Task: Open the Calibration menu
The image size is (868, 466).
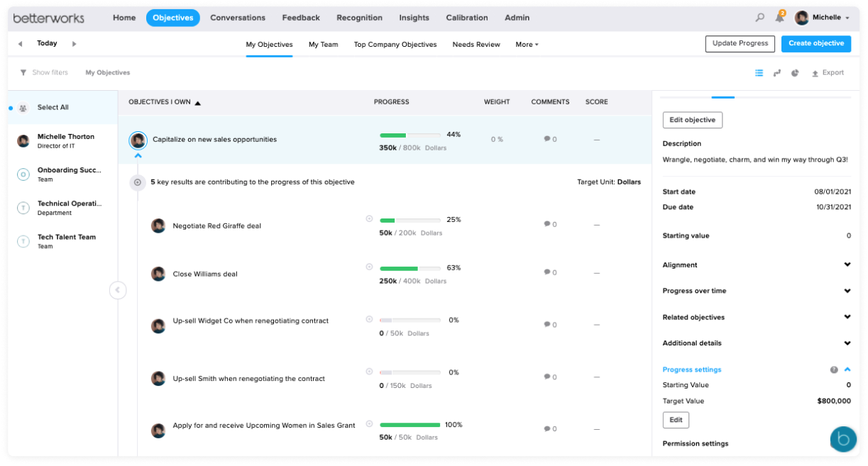Action: (467, 18)
